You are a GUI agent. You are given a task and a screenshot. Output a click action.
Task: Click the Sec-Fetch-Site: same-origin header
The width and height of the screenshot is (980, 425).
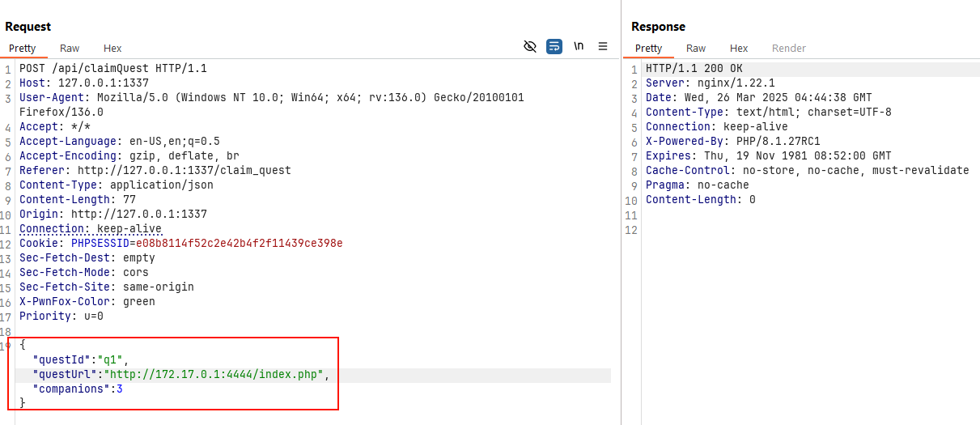[x=107, y=287]
